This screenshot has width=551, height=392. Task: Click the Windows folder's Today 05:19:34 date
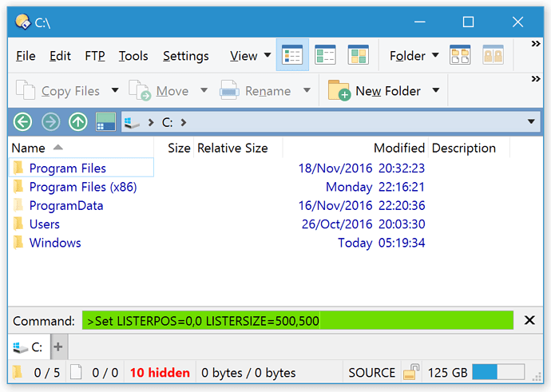pos(381,243)
